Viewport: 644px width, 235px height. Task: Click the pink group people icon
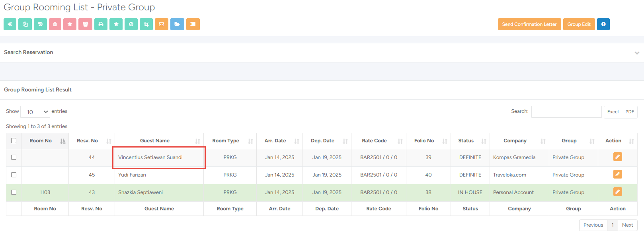85,24
